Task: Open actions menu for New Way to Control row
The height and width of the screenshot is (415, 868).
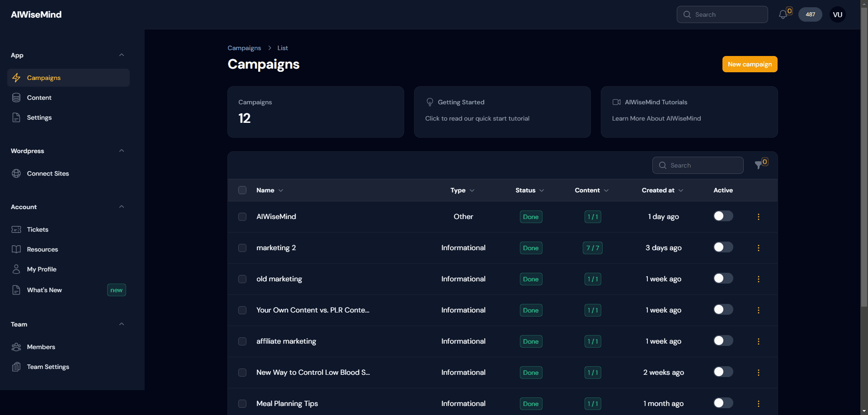Action: (x=759, y=373)
